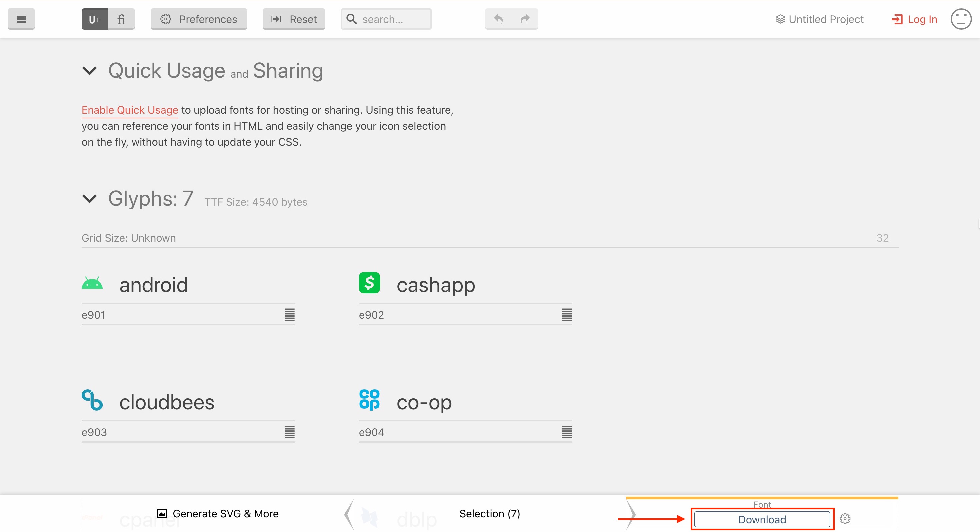Collapse the Glyphs section
Viewport: 980px width, 532px height.
tap(89, 199)
